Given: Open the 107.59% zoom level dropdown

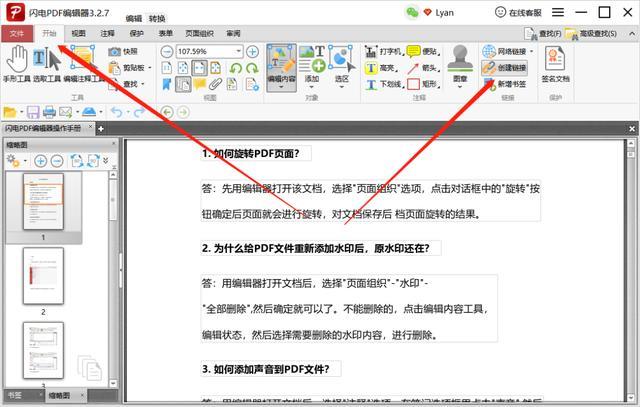Looking at the screenshot, I should click(x=238, y=51).
